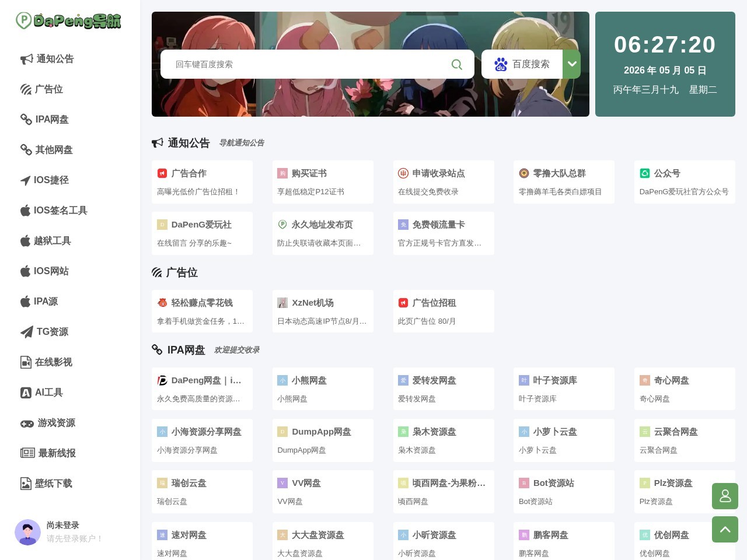Image resolution: width=747 pixels, height=560 pixels.
Task: Click the link icon beside IPA网盘 in sidebar
Action: [26, 120]
